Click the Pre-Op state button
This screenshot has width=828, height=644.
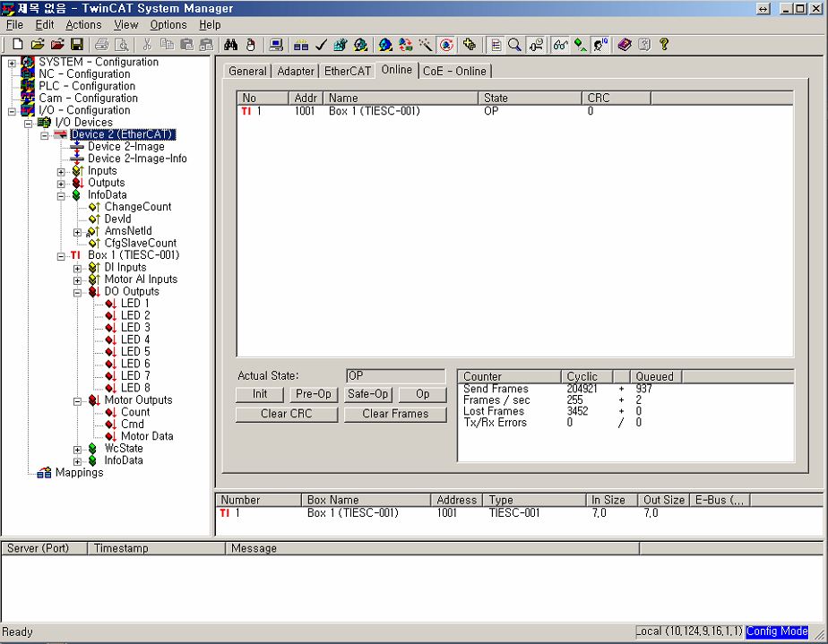pos(314,394)
